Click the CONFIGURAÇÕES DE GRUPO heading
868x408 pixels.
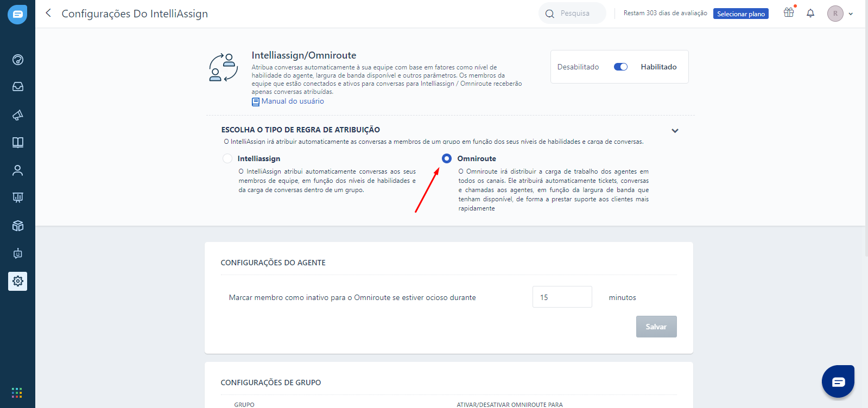271,382
